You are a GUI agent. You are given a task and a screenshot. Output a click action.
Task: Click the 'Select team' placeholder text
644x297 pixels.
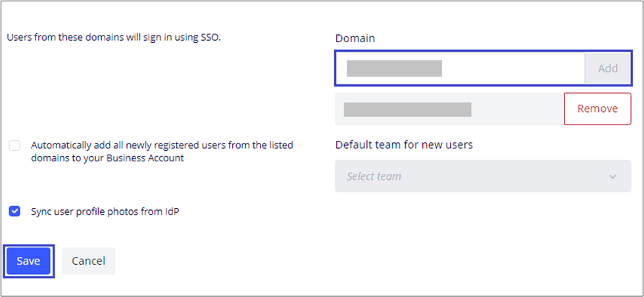point(374,176)
